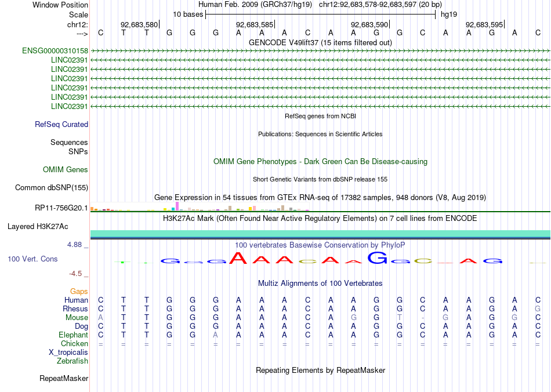Click Publications: Sequences in Scientific Articles title
551x392 pixels.
pos(320,134)
